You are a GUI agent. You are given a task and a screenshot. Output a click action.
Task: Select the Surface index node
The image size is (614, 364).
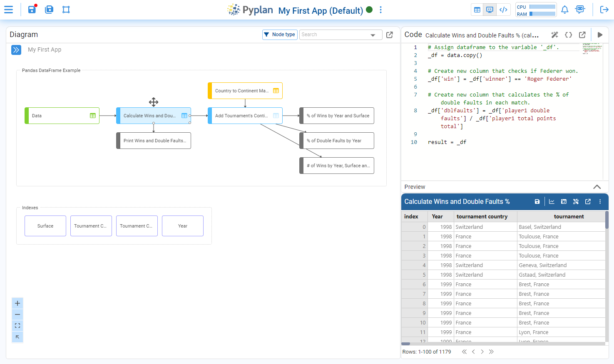pos(45,226)
